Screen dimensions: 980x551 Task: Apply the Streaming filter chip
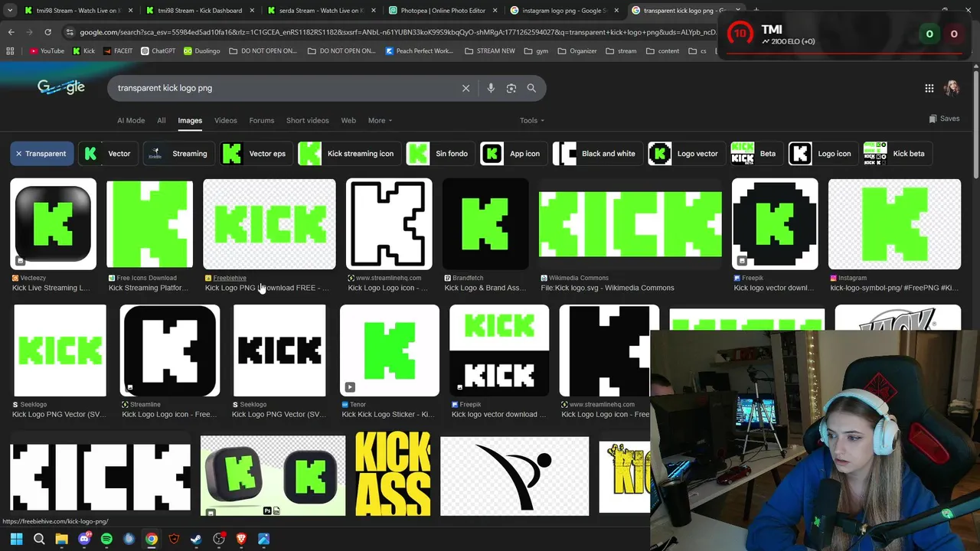tap(178, 154)
